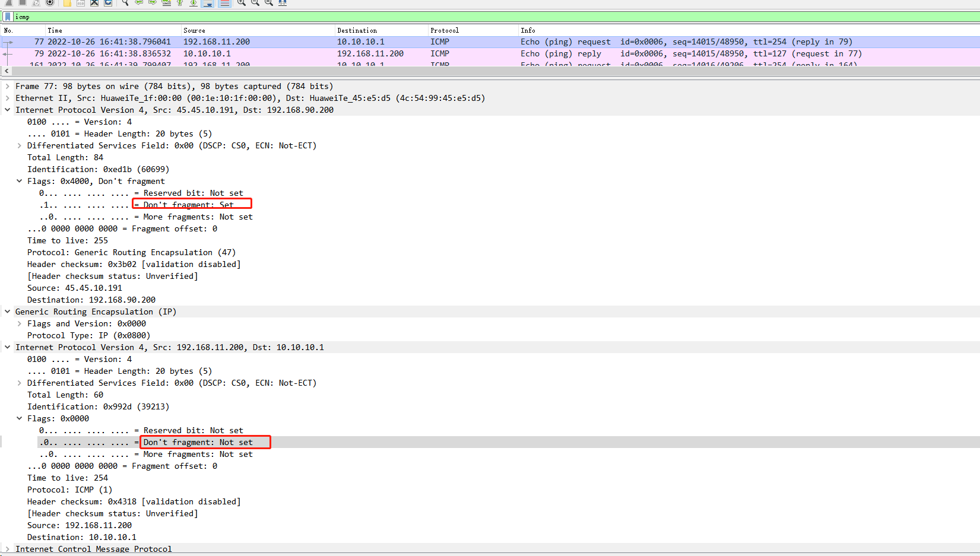Select the Identification: 0x992d (39213) field
This screenshot has width=980, height=556.
99,406
